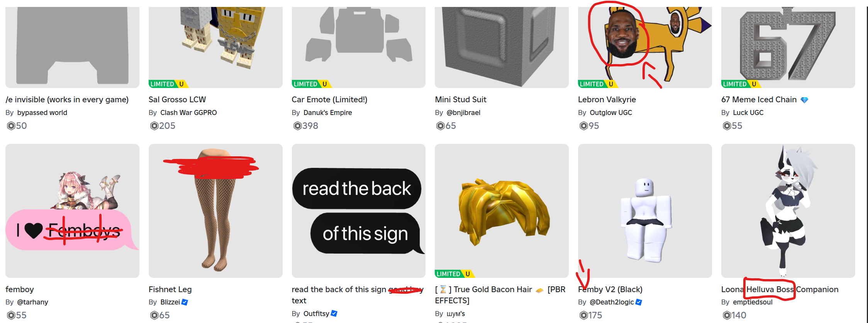Click the Robux icon beside price 398
The height and width of the screenshot is (323, 868).
297,126
